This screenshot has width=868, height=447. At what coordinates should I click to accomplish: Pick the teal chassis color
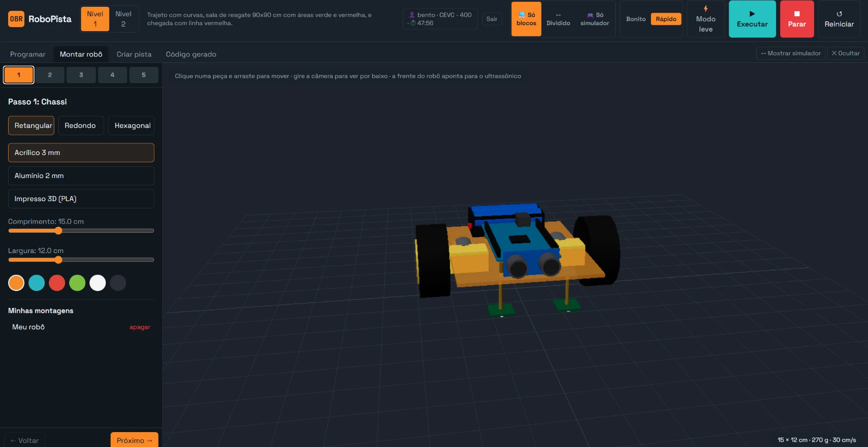pyautogui.click(x=37, y=283)
